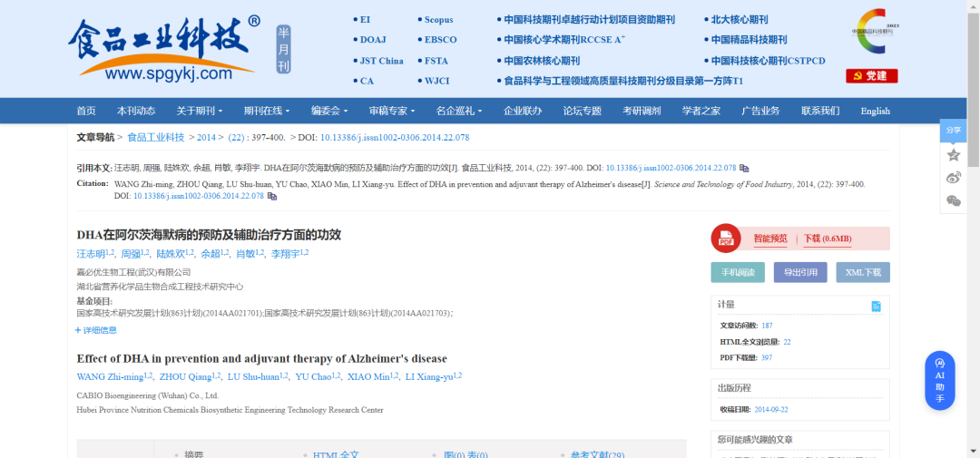
Task: Click the journal logo 食品工业科技
Action: click(165, 48)
